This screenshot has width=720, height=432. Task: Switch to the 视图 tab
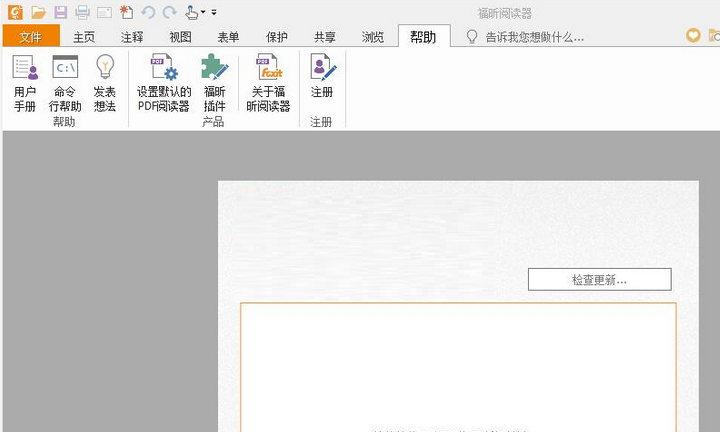[180, 37]
